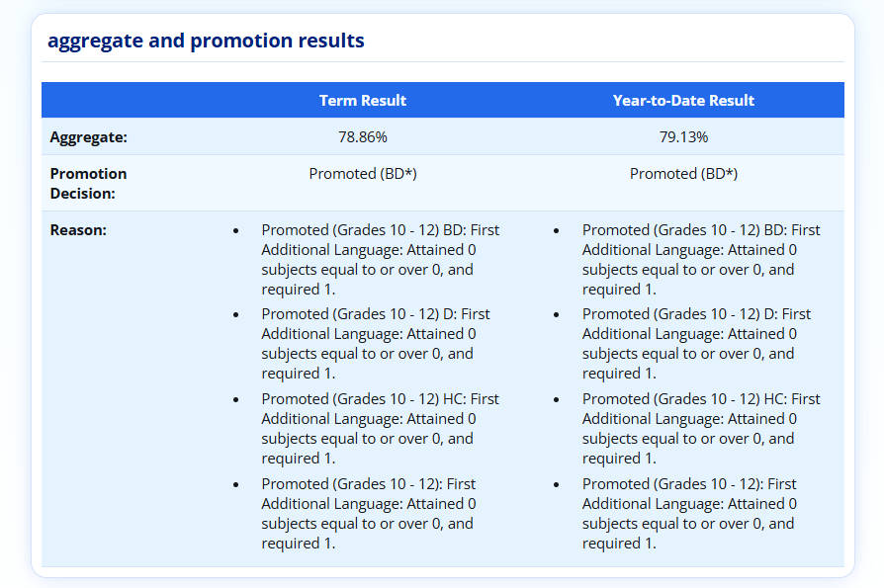
Task: Click the 78.86% term aggregate value
Action: [362, 136]
